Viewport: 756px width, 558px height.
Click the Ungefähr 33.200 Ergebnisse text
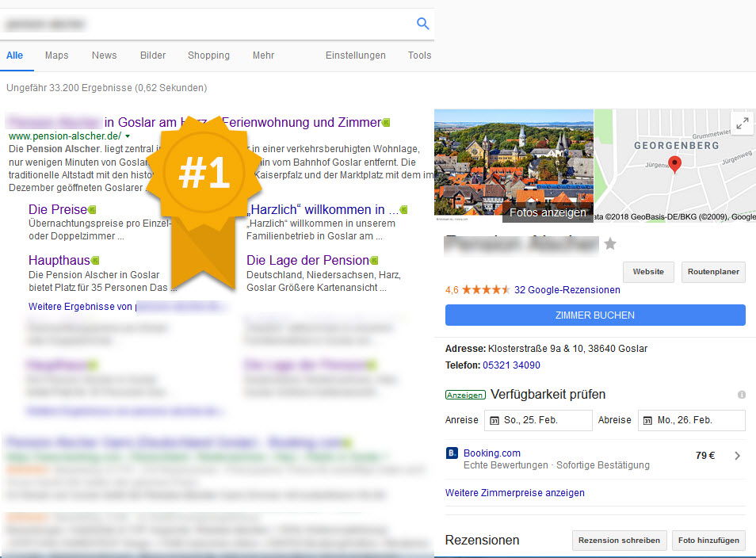coord(106,88)
